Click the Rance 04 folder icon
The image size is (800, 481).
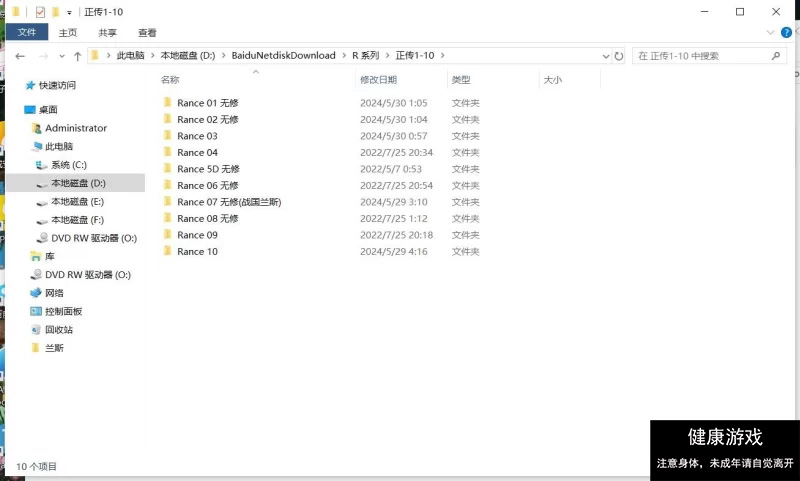coord(167,152)
